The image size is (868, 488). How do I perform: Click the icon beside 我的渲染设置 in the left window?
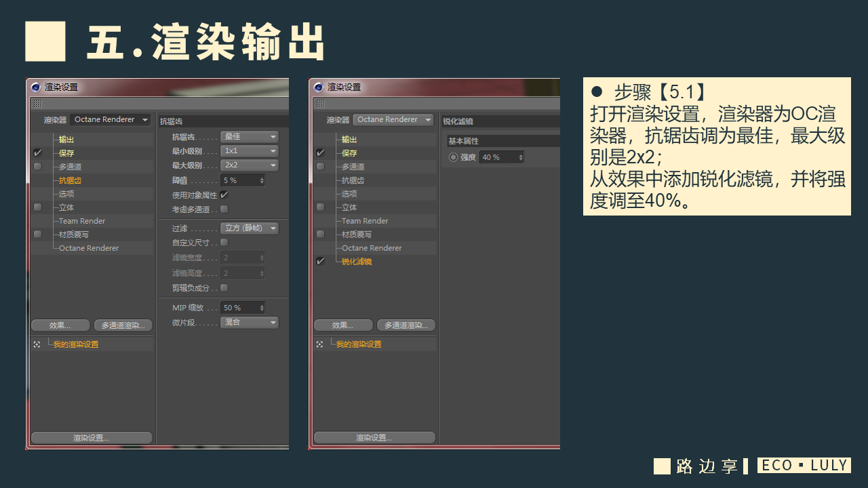pos(37,344)
